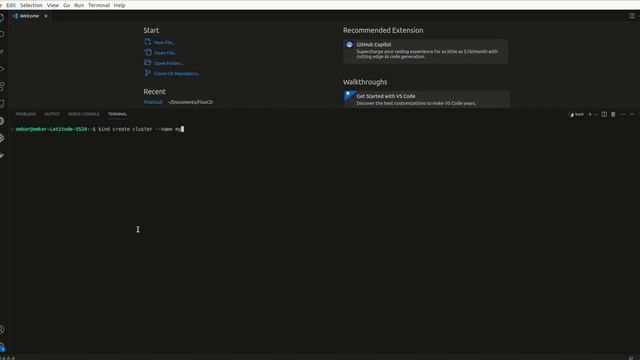Open the Accounts icon in activity bar
This screenshot has height=360, width=640.
click(2, 329)
